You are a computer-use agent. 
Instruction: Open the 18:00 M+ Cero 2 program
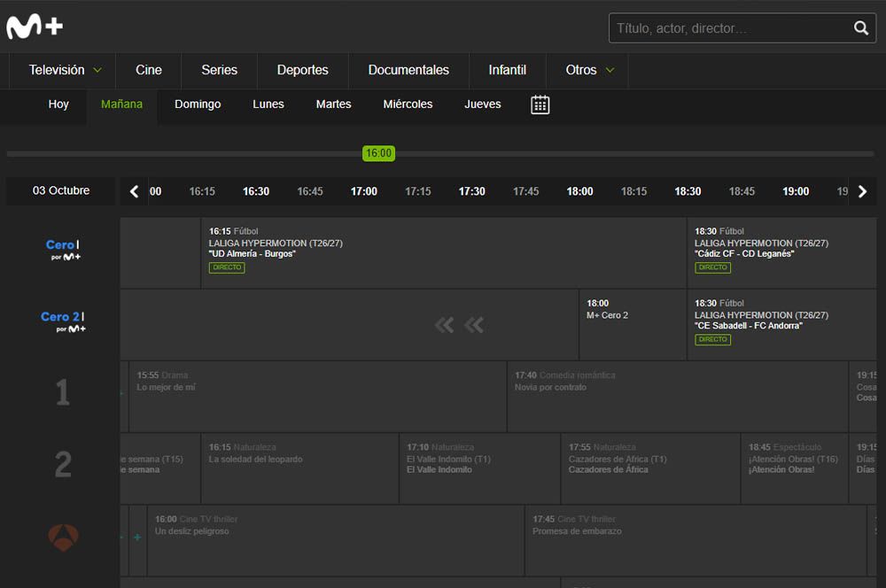[633, 325]
